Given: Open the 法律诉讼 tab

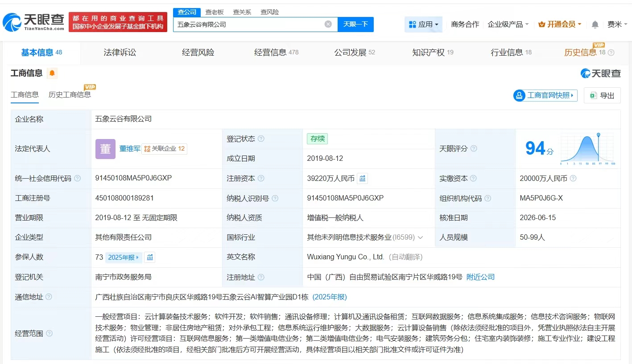Looking at the screenshot, I should pyautogui.click(x=120, y=53).
